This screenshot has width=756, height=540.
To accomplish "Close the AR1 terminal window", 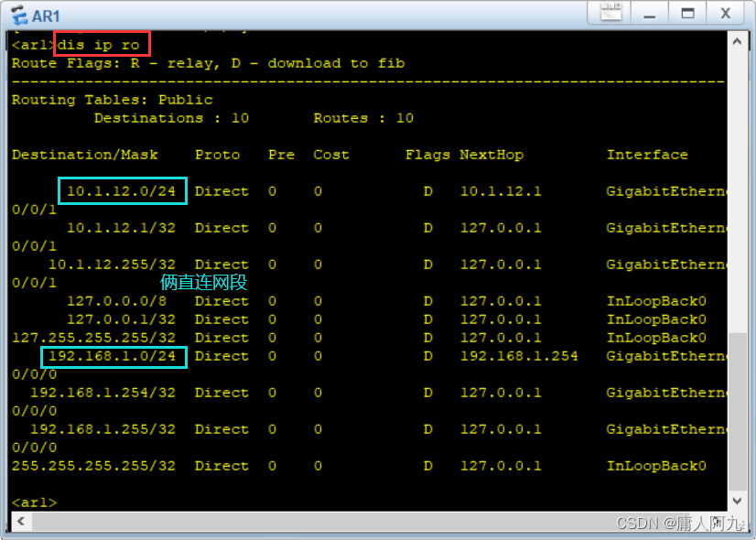I will click(725, 13).
